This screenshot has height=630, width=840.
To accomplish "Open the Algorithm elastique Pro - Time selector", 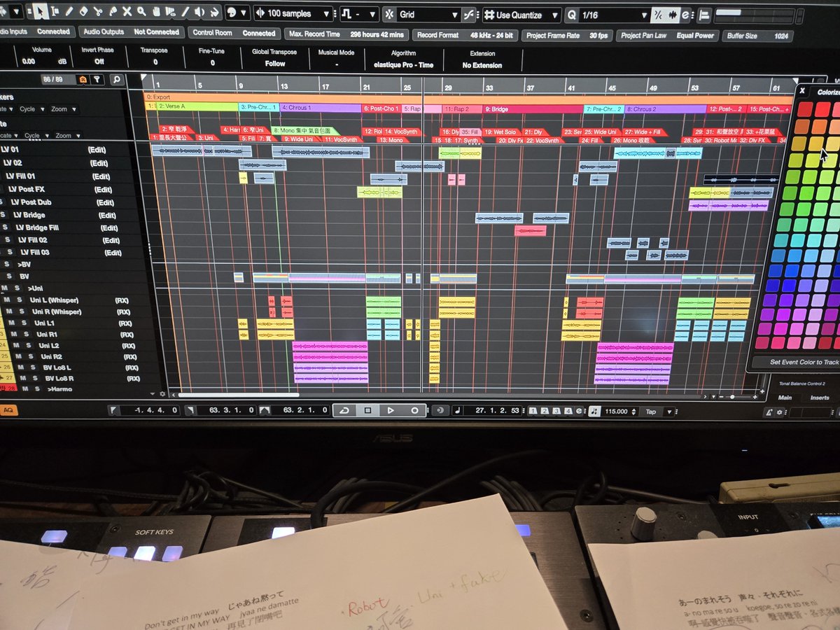I will coord(403,64).
